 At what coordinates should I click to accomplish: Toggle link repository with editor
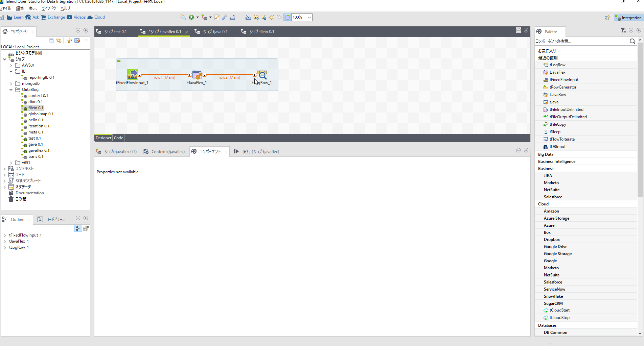tap(59, 41)
